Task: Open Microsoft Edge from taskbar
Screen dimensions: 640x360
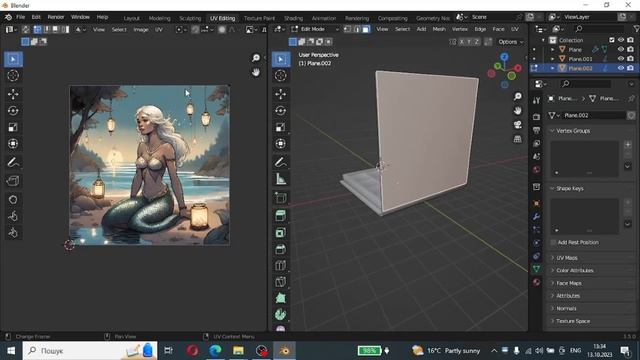Action: pyautogui.click(x=216, y=351)
